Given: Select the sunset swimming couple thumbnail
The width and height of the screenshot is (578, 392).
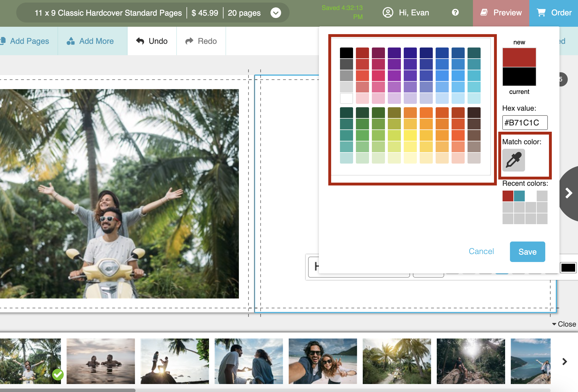Looking at the screenshot, I should pyautogui.click(x=101, y=361).
